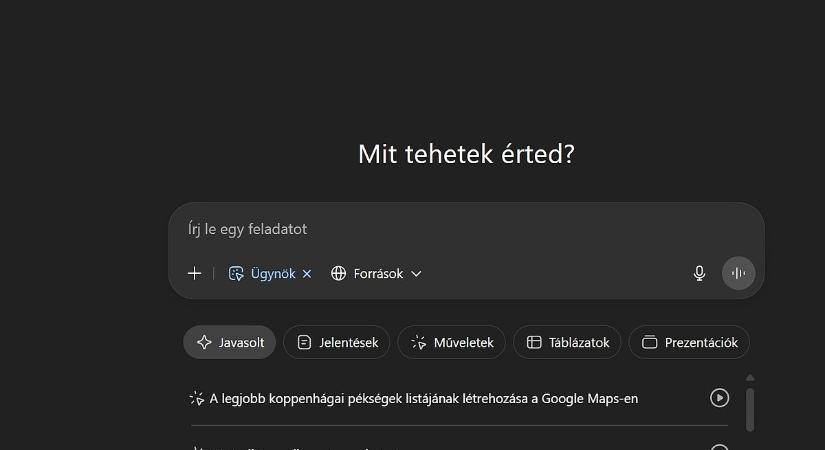Viewport: 825px width, 450px height.
Task: Select the Javasolt tab
Action: pyautogui.click(x=230, y=342)
